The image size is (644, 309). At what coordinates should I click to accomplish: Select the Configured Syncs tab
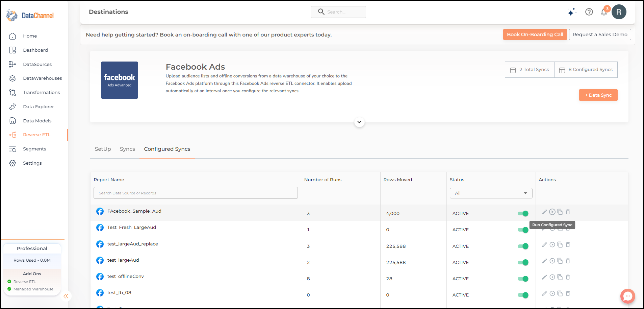[x=167, y=149]
